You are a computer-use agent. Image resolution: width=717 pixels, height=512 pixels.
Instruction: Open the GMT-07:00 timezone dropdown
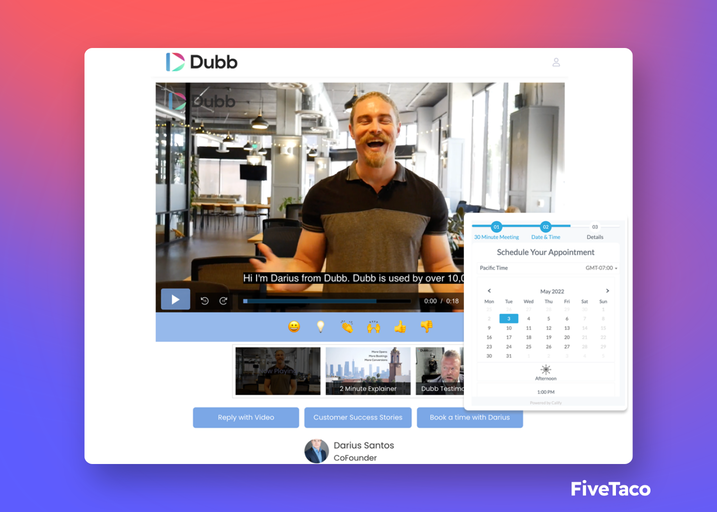tap(601, 268)
